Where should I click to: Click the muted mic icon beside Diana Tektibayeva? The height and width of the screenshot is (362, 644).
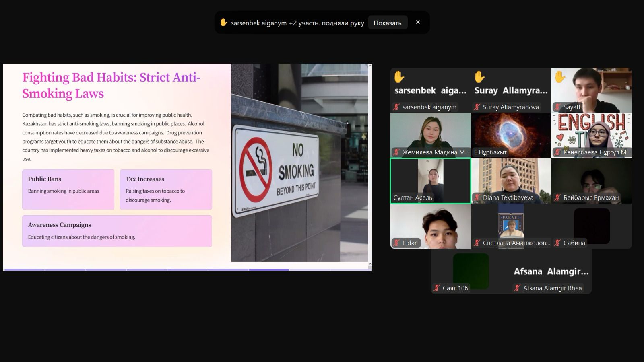tap(477, 197)
